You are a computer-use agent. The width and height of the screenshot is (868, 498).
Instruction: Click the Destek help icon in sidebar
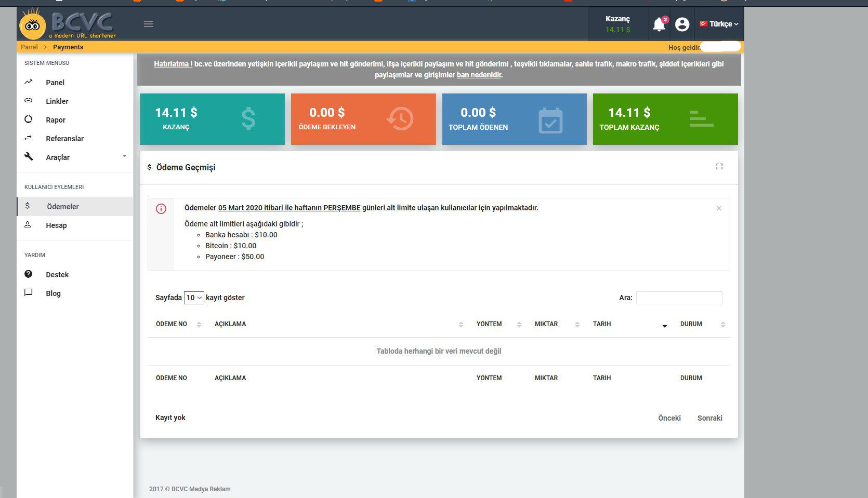(x=29, y=274)
